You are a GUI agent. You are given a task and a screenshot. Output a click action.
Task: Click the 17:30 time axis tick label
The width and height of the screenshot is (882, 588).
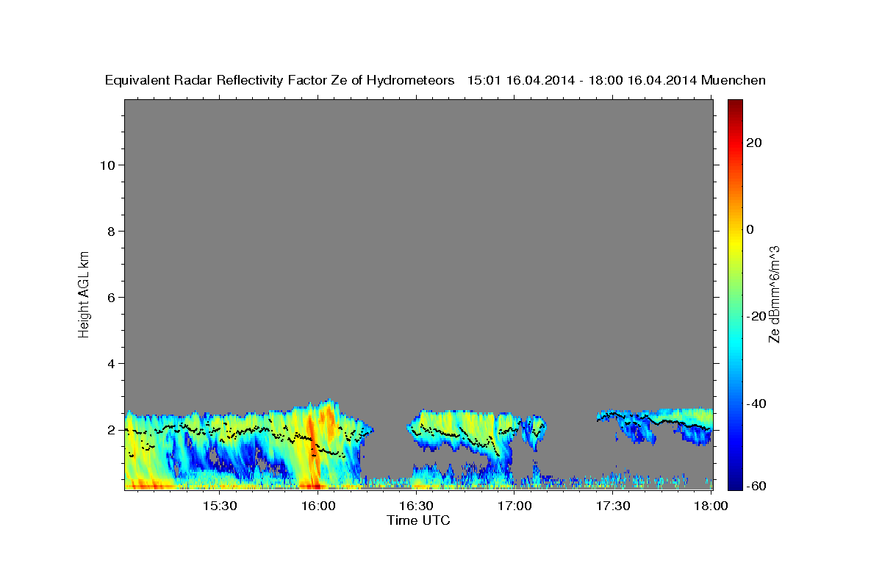(x=613, y=506)
